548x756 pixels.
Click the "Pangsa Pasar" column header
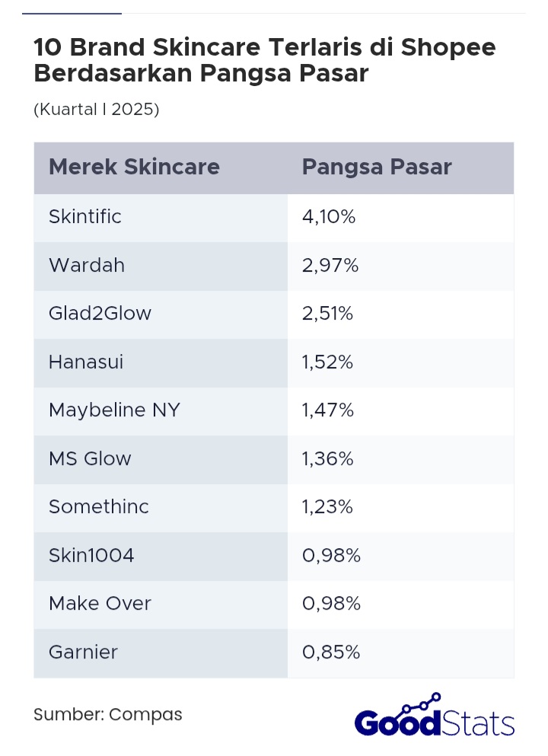pos(377,167)
